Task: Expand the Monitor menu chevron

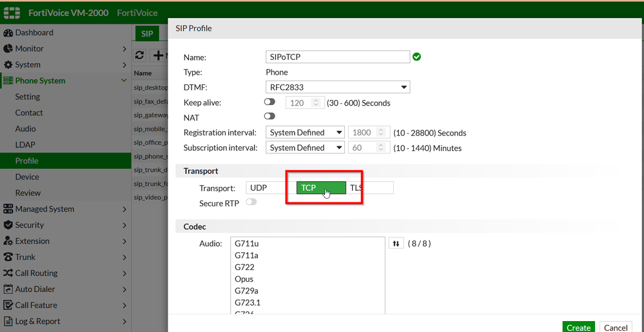Action: 124,48
